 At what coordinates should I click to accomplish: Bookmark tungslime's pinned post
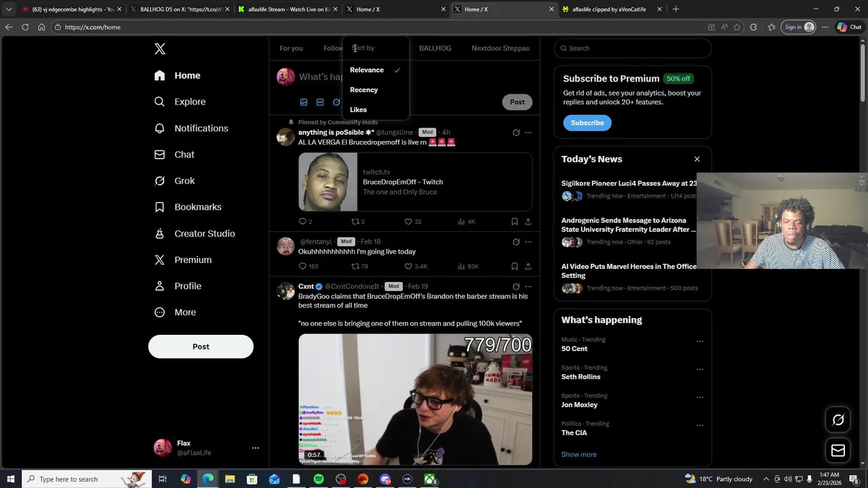click(x=515, y=222)
